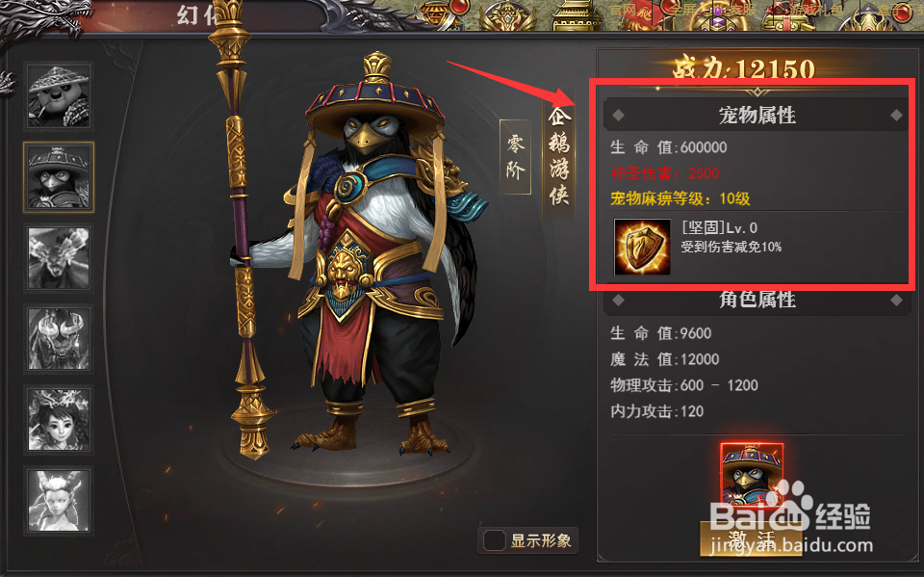This screenshot has width=924, height=577.
Task: Click the 激活 activate button
Action: [x=751, y=538]
